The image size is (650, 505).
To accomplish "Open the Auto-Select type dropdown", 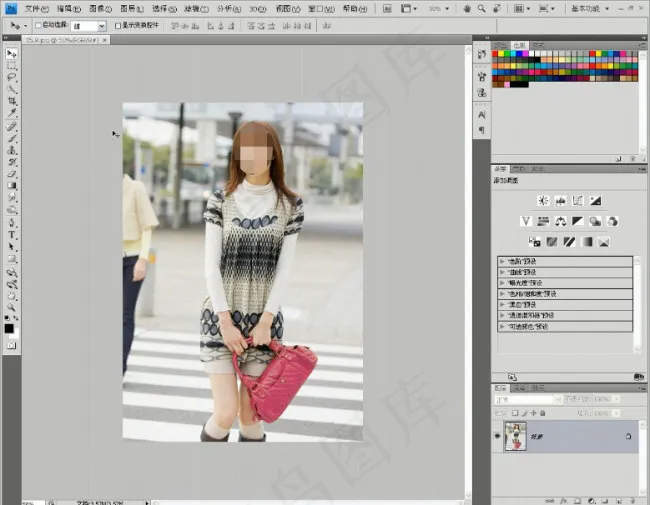I will [102, 26].
